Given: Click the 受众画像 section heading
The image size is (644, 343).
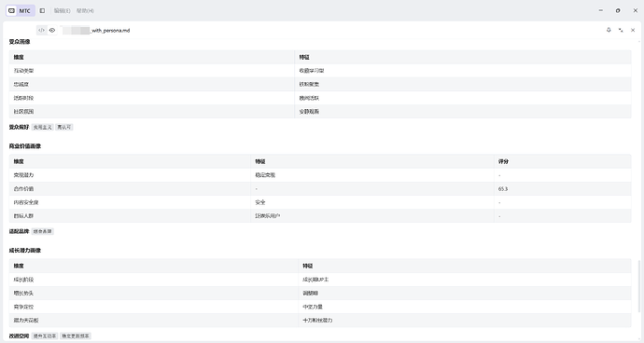Looking at the screenshot, I should 20,42.
